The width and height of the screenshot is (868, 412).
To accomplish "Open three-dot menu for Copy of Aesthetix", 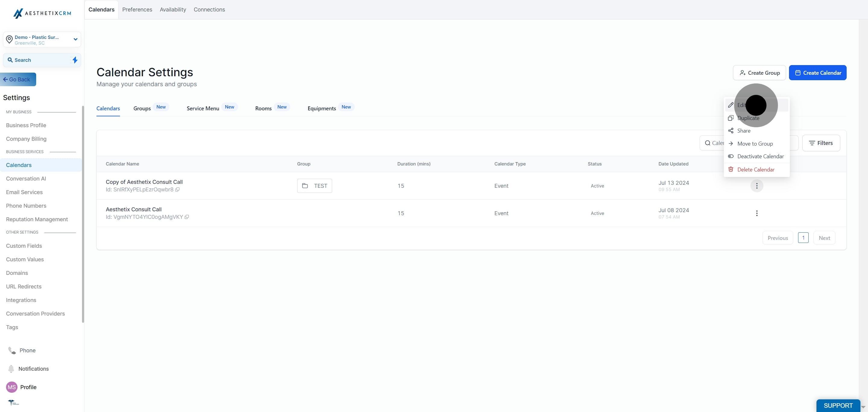I will (756, 186).
